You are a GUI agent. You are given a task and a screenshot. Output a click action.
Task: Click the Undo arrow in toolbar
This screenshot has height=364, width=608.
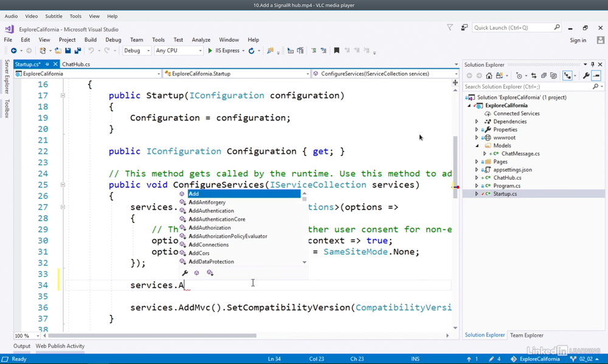91,51
